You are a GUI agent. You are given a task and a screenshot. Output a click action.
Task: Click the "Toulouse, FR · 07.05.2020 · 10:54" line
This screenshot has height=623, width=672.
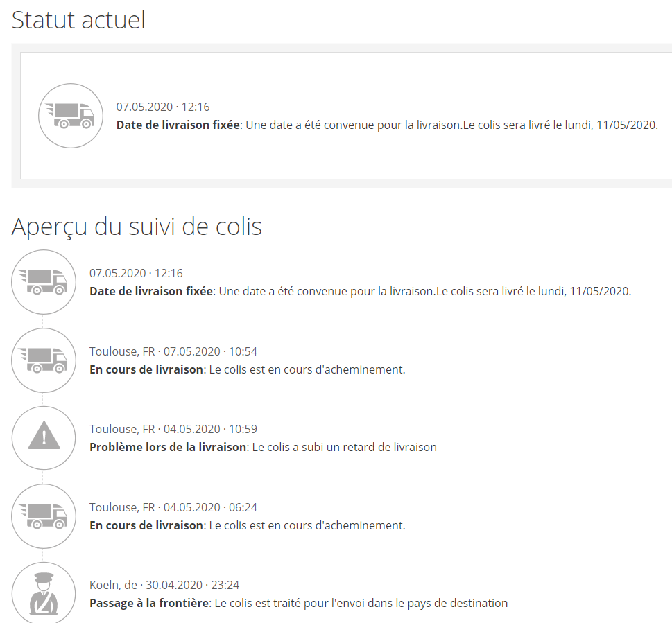tap(173, 351)
